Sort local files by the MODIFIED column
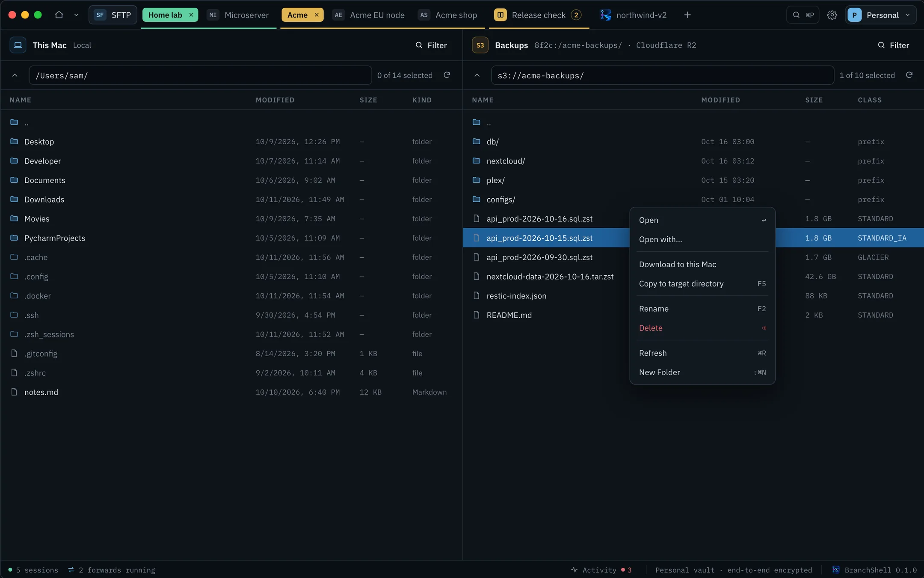This screenshot has height=578, width=924. (275, 100)
